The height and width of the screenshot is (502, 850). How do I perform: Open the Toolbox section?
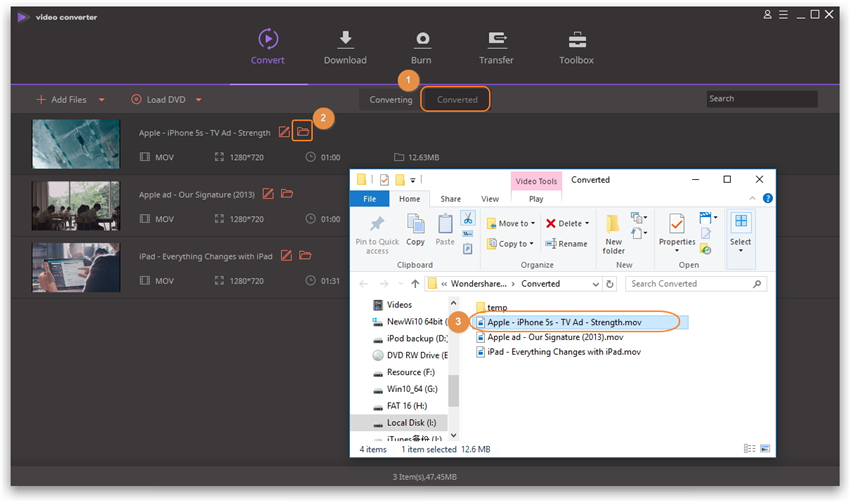click(x=576, y=47)
